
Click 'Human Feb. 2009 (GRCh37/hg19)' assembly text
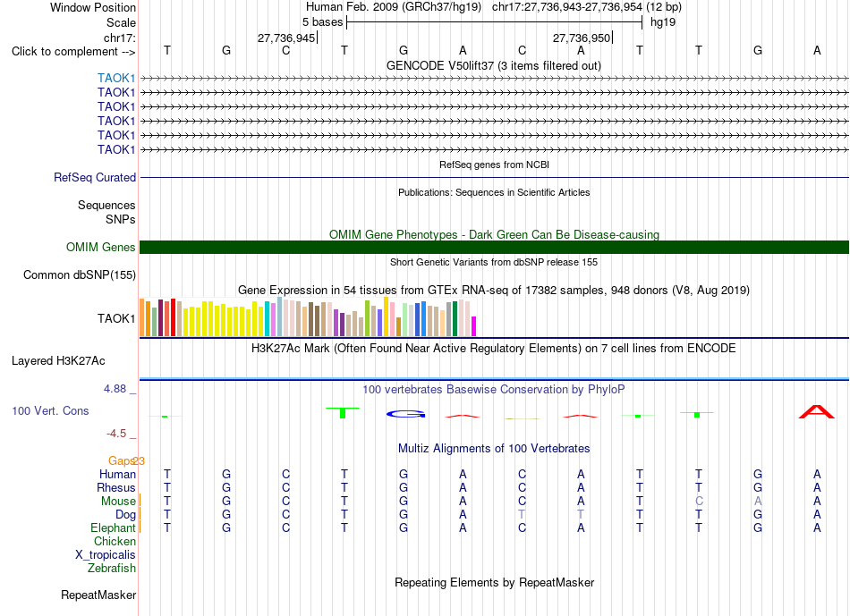pos(394,7)
